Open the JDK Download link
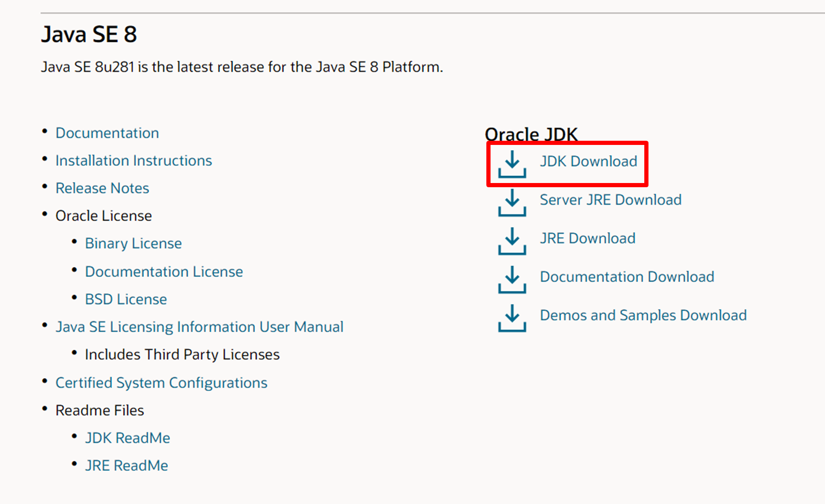Image resolution: width=825 pixels, height=504 pixels. point(589,161)
